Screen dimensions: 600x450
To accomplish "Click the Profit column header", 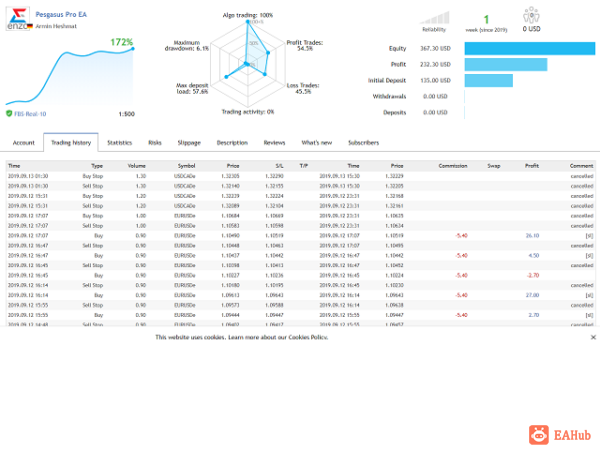I will pos(532,166).
